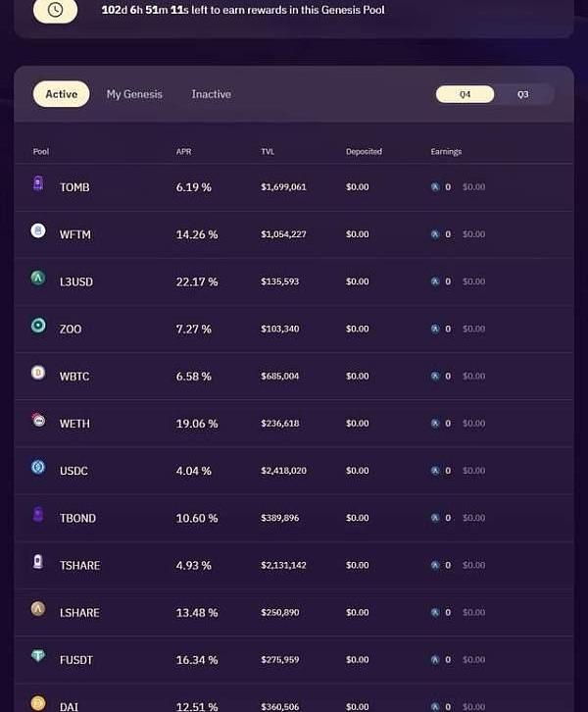Click the ZOO token icon
This screenshot has height=712, width=588.
38,326
